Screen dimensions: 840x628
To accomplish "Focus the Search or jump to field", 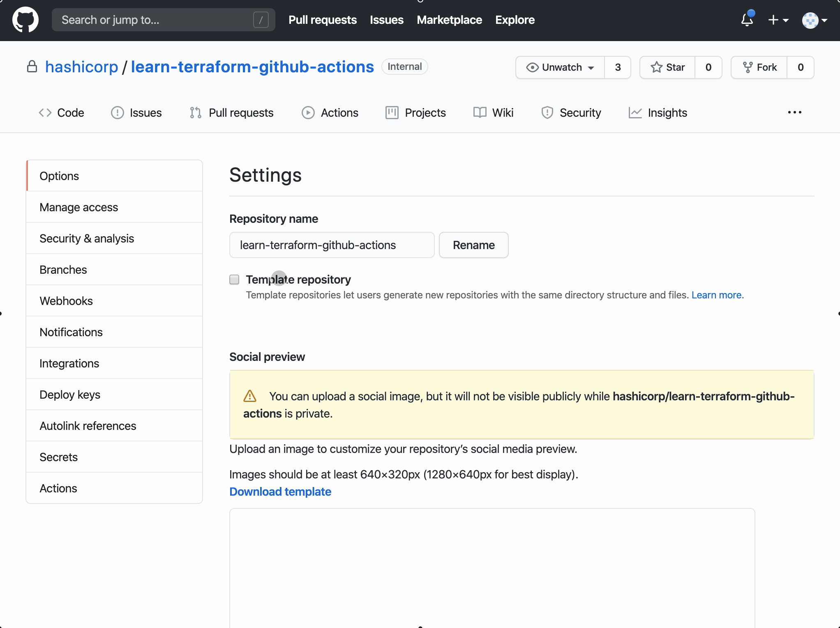I will tap(164, 20).
